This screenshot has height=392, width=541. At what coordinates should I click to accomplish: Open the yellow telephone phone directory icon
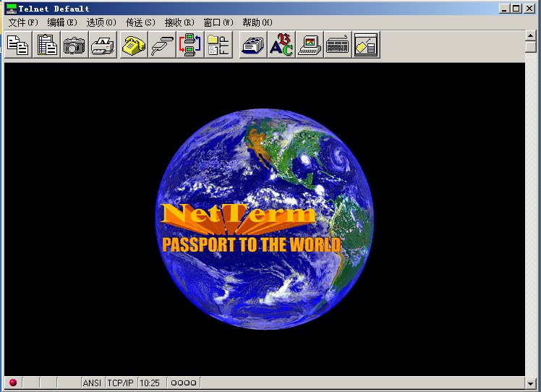(x=134, y=45)
